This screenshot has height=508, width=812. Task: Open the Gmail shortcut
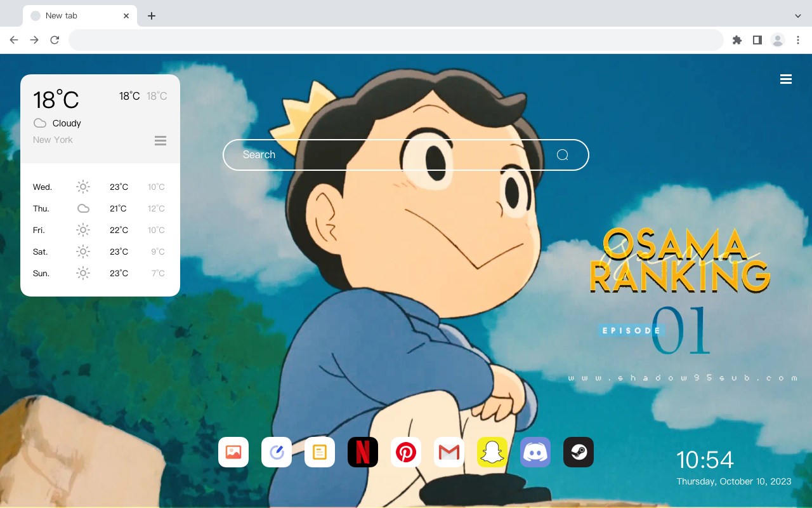pos(449,452)
